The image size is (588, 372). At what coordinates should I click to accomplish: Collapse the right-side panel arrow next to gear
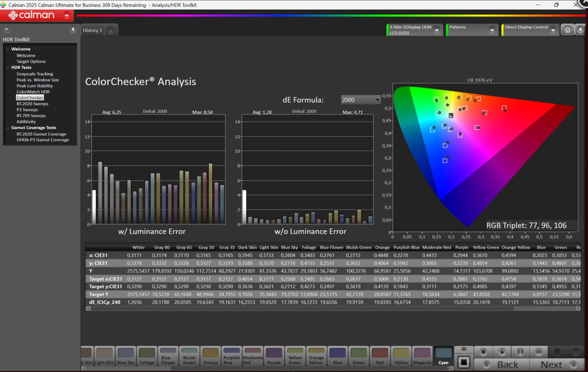pyautogui.click(x=580, y=30)
